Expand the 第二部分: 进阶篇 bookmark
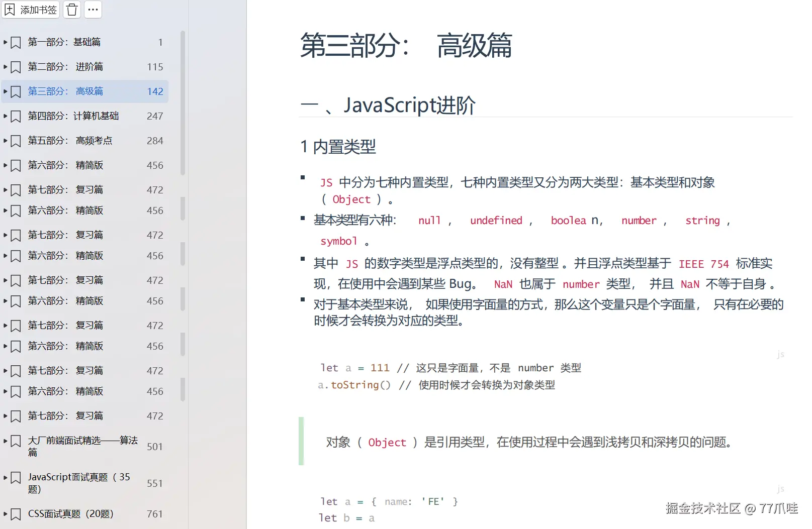 [x=6, y=67]
